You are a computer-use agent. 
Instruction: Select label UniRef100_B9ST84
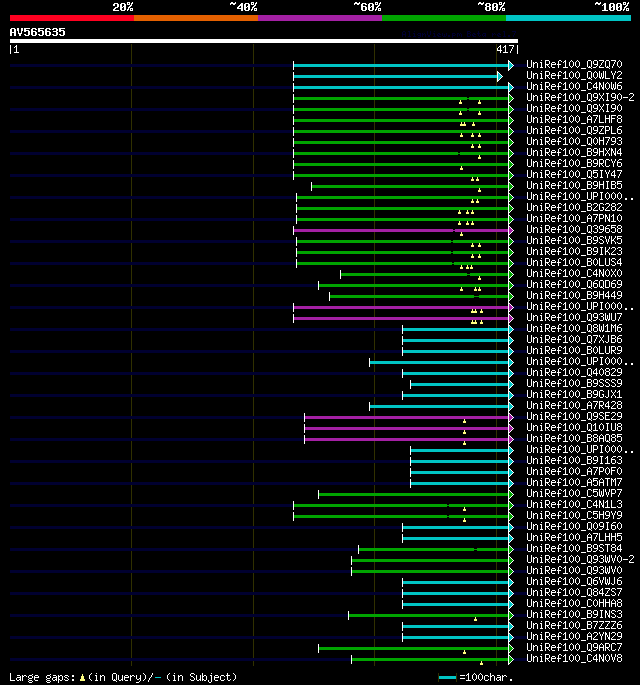coord(574,548)
